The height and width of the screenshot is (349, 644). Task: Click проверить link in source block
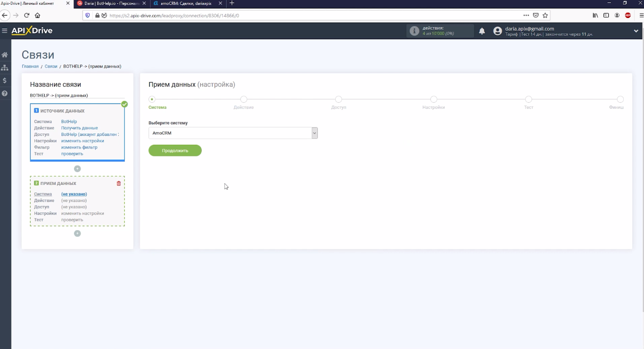(x=72, y=154)
